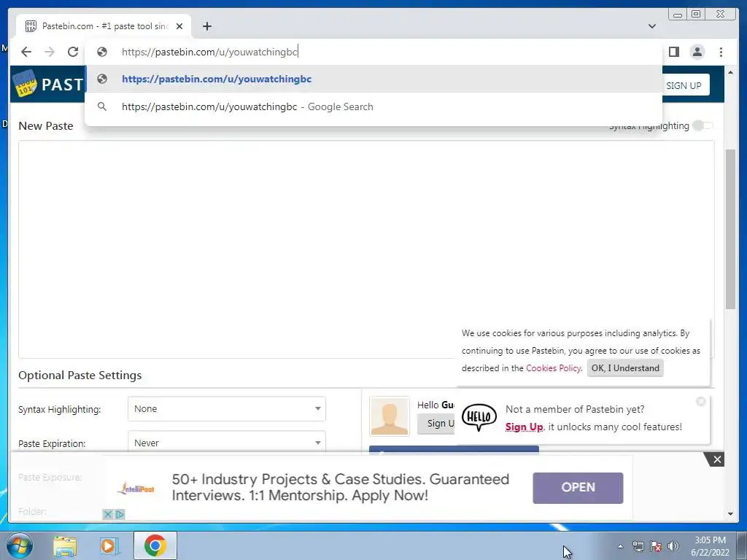Open the taskbar clock showing 3:05 PM
747x560 pixels.
[x=710, y=546]
